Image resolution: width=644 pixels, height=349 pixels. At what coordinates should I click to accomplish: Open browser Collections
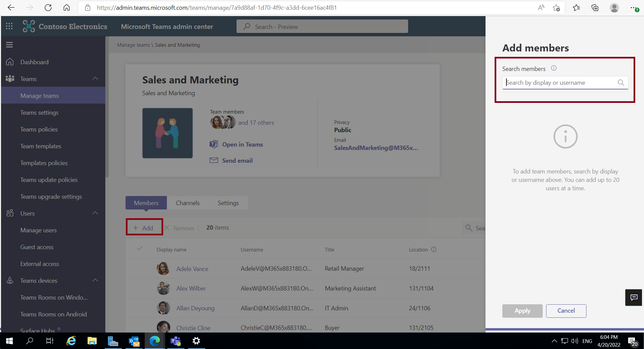coord(595,8)
